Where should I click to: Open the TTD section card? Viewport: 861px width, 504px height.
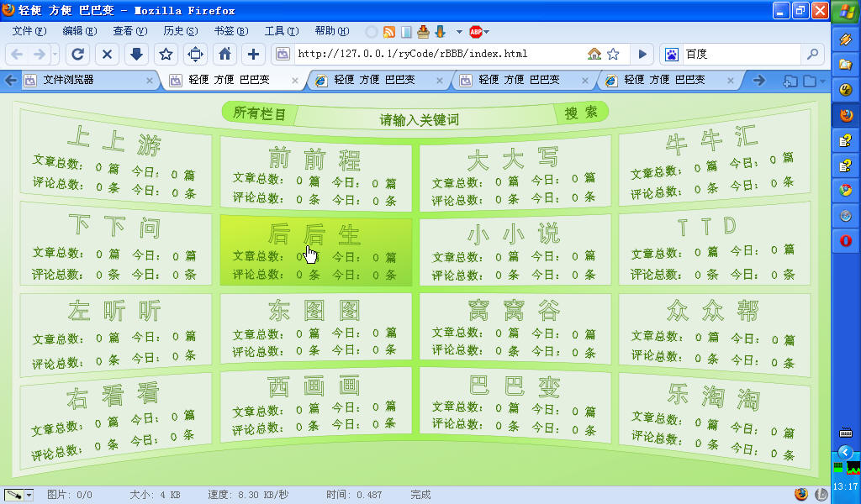[x=715, y=244]
